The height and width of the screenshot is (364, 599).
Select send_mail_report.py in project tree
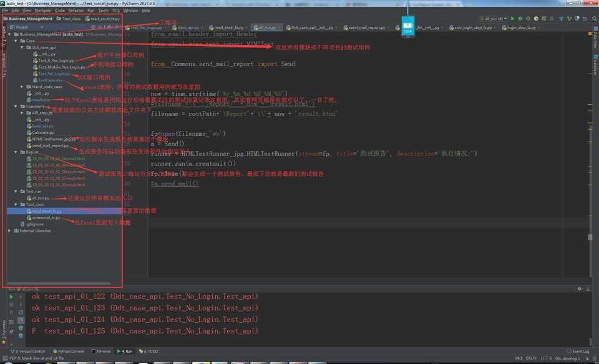[48, 146]
